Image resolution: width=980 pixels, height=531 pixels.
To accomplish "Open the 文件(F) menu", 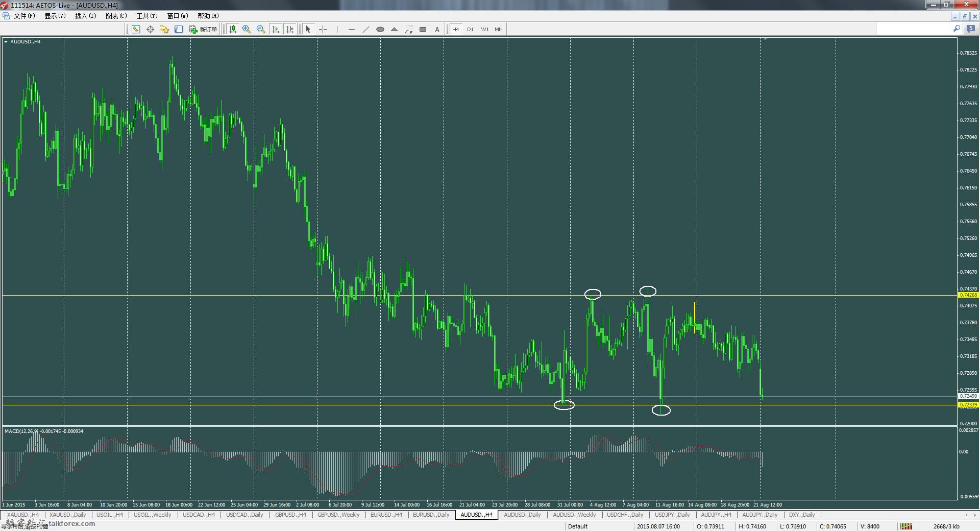I will pos(24,16).
